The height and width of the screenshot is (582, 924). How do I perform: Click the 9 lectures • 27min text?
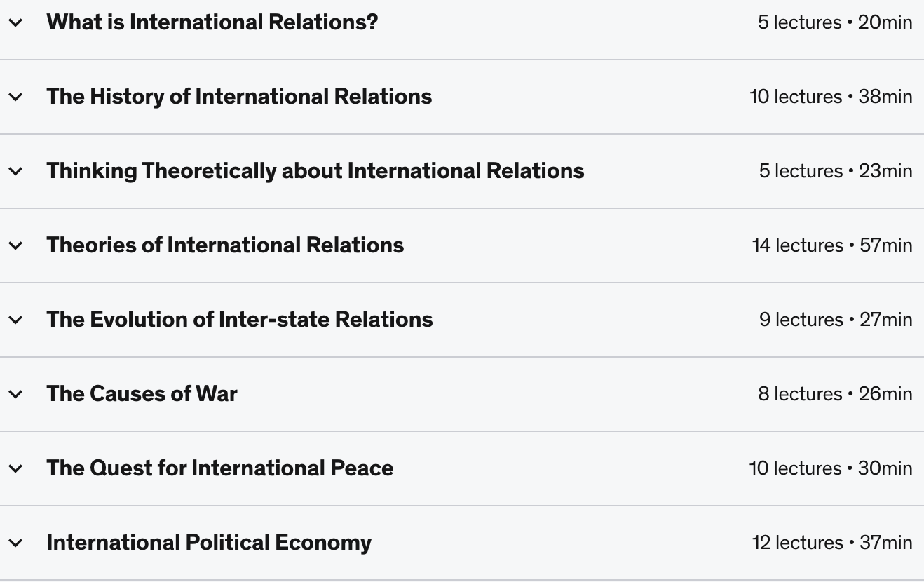[x=836, y=320]
